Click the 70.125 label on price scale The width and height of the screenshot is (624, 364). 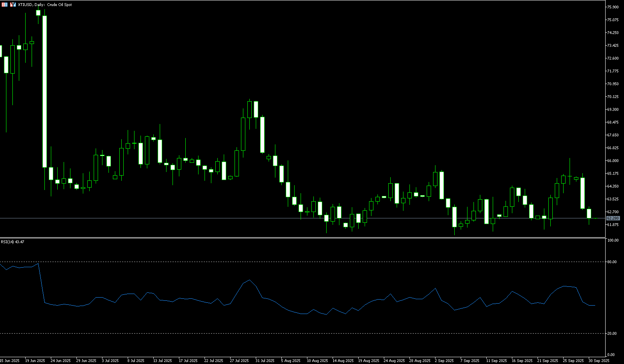pos(613,97)
